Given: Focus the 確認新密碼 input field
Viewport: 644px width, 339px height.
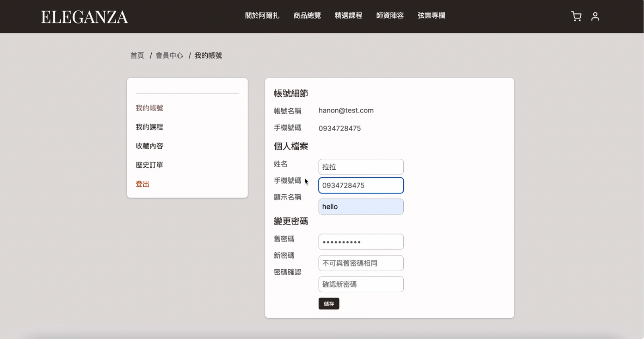Looking at the screenshot, I should pyautogui.click(x=361, y=285).
